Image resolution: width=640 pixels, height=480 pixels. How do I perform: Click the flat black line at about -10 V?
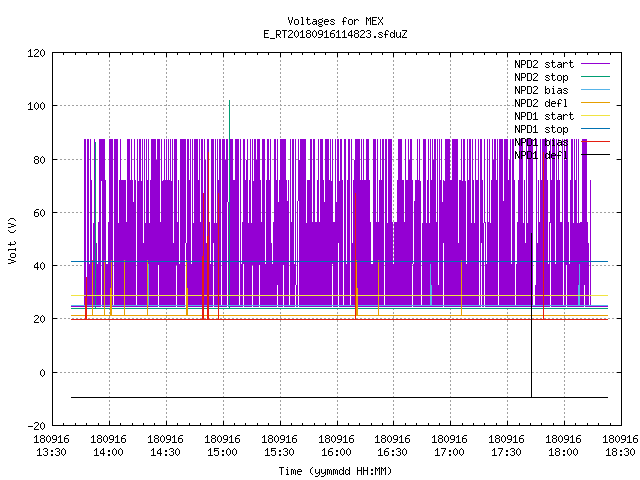[x=340, y=397]
